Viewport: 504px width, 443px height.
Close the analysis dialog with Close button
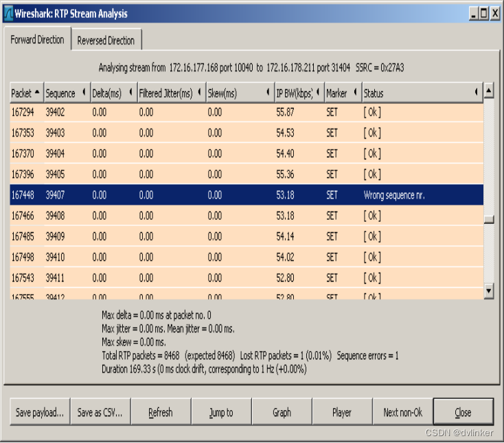point(463,412)
